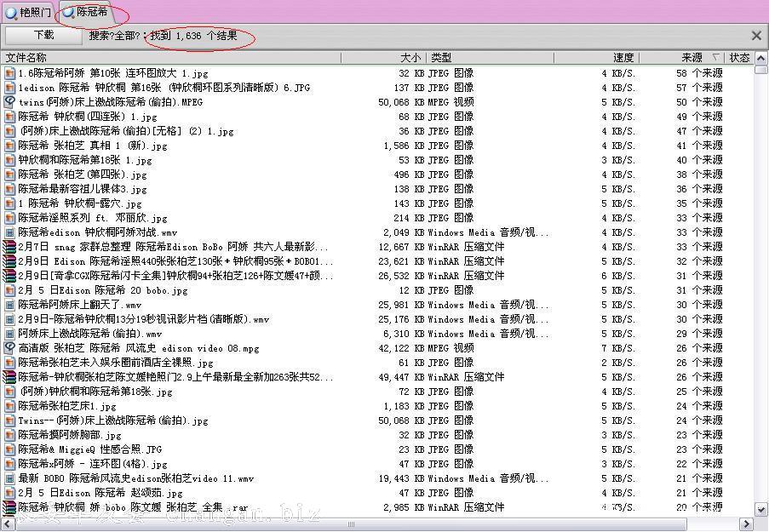Click the sort arrow in the 来源 column header

(715, 58)
